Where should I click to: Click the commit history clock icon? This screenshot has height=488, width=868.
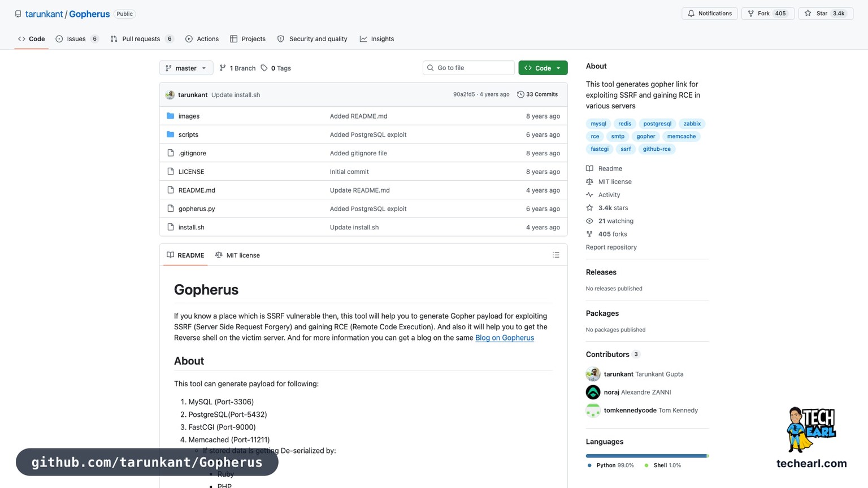click(x=520, y=94)
